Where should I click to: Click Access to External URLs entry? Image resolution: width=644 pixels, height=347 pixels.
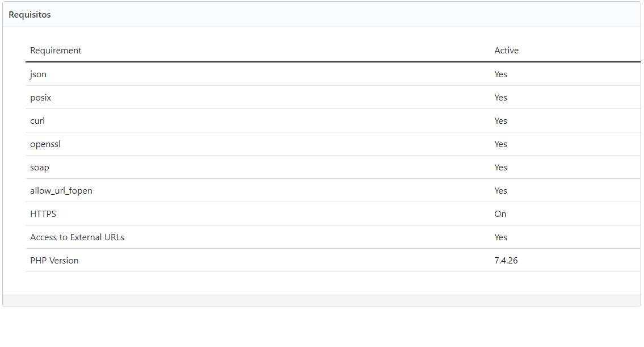click(77, 237)
